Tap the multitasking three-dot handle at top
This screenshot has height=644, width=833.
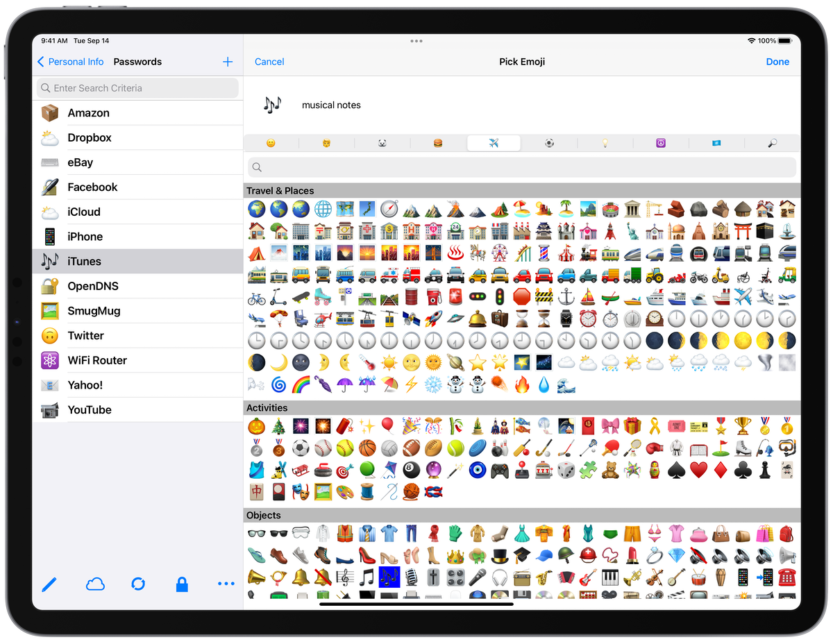(x=416, y=41)
